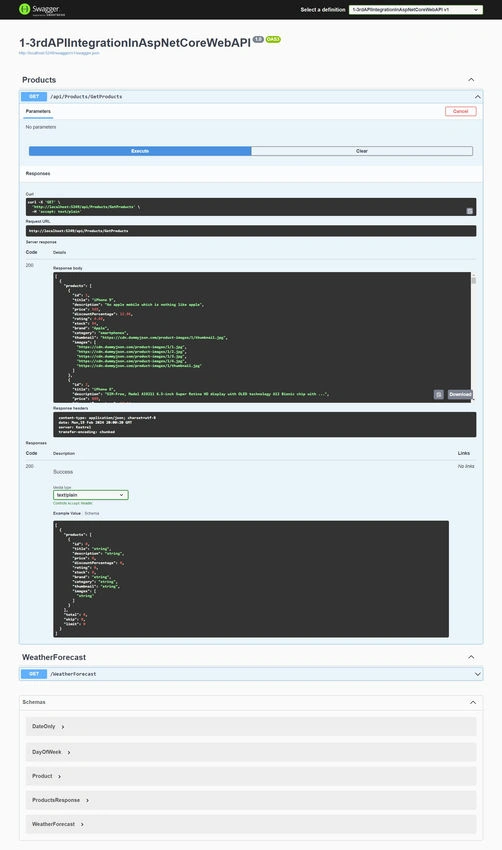Collapse WeatherForecast section chevron icon

(471, 657)
